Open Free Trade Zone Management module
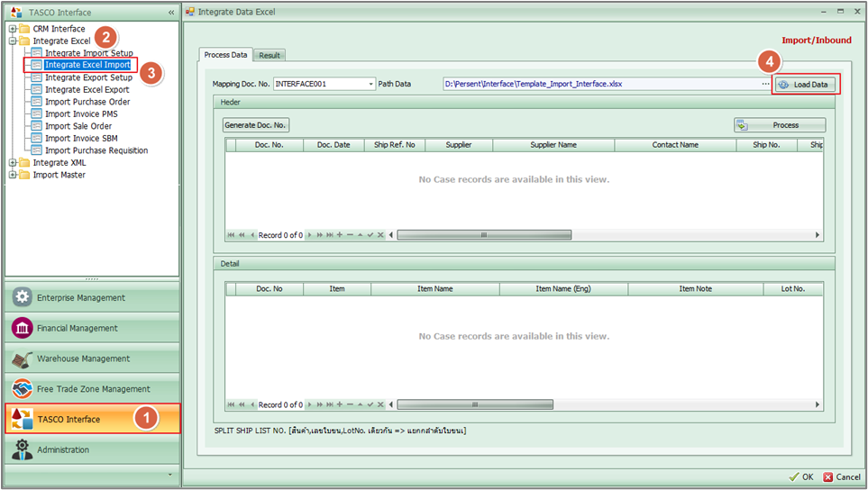The image size is (868, 490). (93, 389)
